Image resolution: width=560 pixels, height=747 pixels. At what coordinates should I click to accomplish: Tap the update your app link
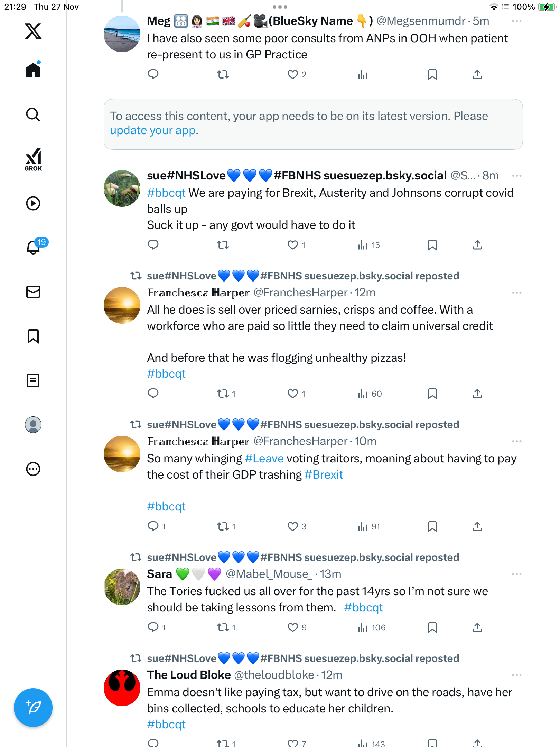click(153, 130)
